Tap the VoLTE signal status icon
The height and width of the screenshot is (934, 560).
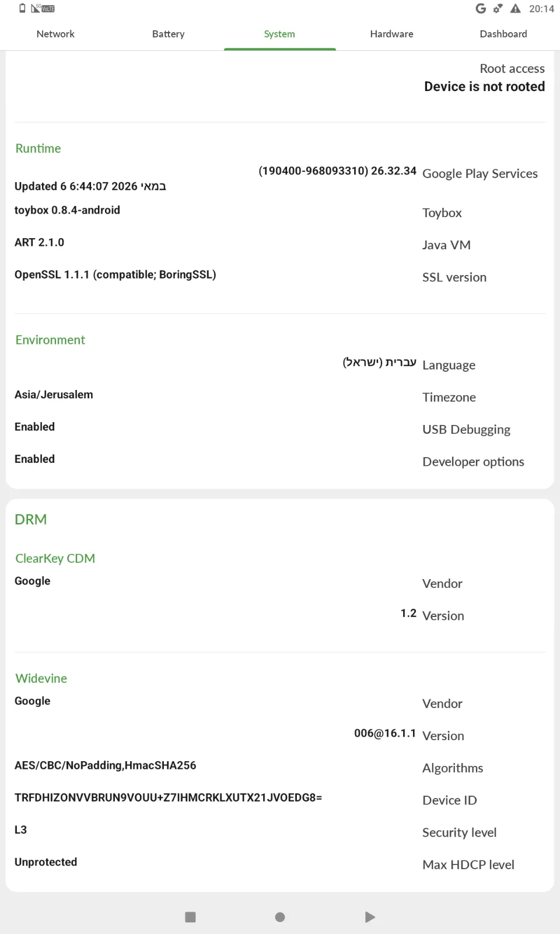[x=43, y=8]
